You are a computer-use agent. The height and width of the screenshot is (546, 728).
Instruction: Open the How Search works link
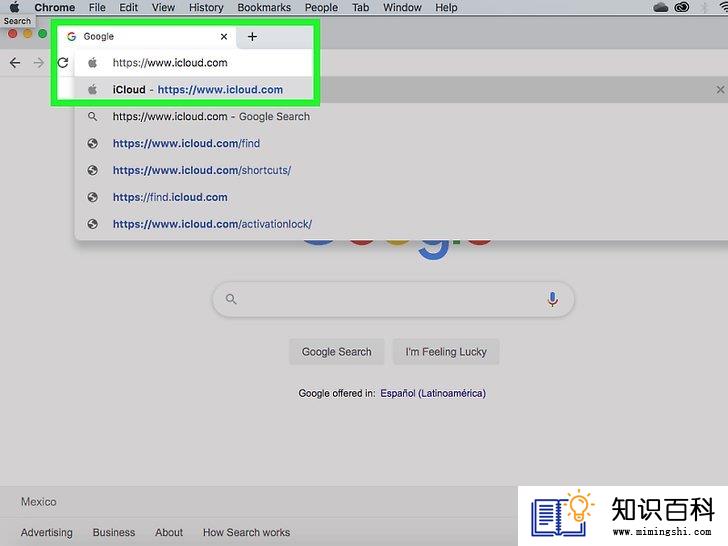click(x=247, y=532)
